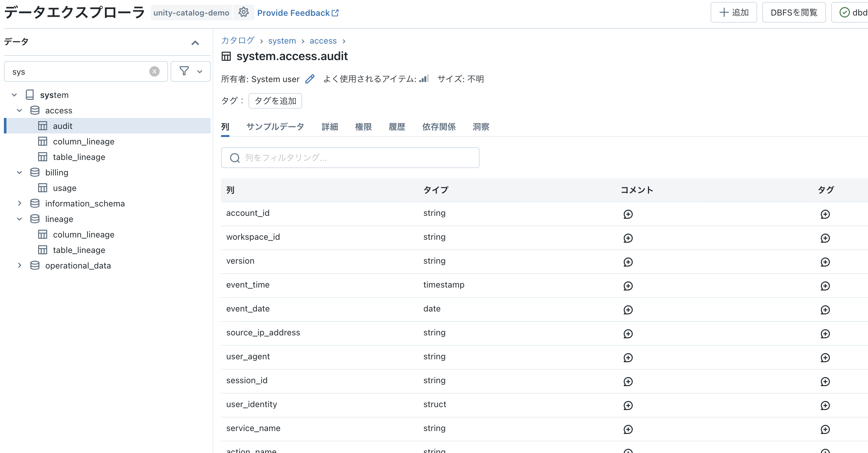Add comment for user_identity column
Image resolution: width=868 pixels, height=453 pixels.
click(628, 406)
